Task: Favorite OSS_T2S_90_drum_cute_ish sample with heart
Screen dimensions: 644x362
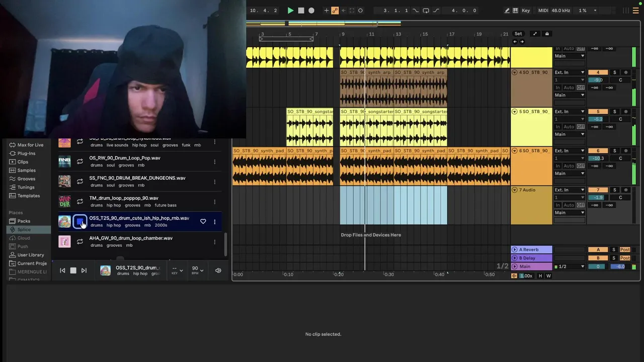Action: coord(203,222)
